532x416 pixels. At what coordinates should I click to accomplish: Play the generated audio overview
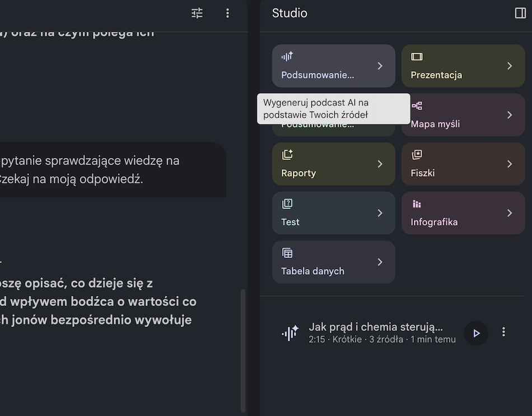[x=476, y=333]
